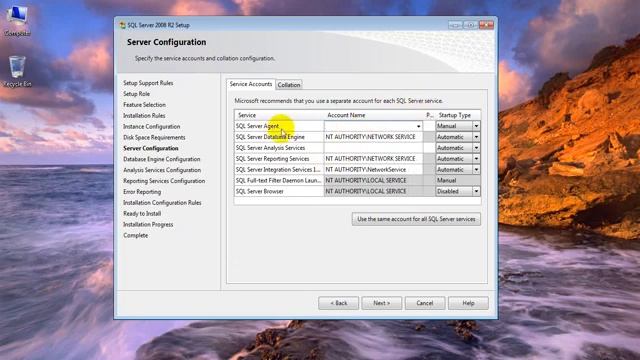Open the Computer desktop icon
The width and height of the screenshot is (640, 360).
pos(17,21)
